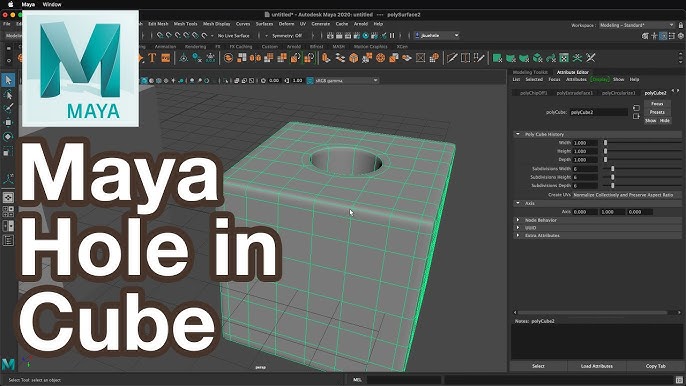Click the Presets button

pos(657,112)
